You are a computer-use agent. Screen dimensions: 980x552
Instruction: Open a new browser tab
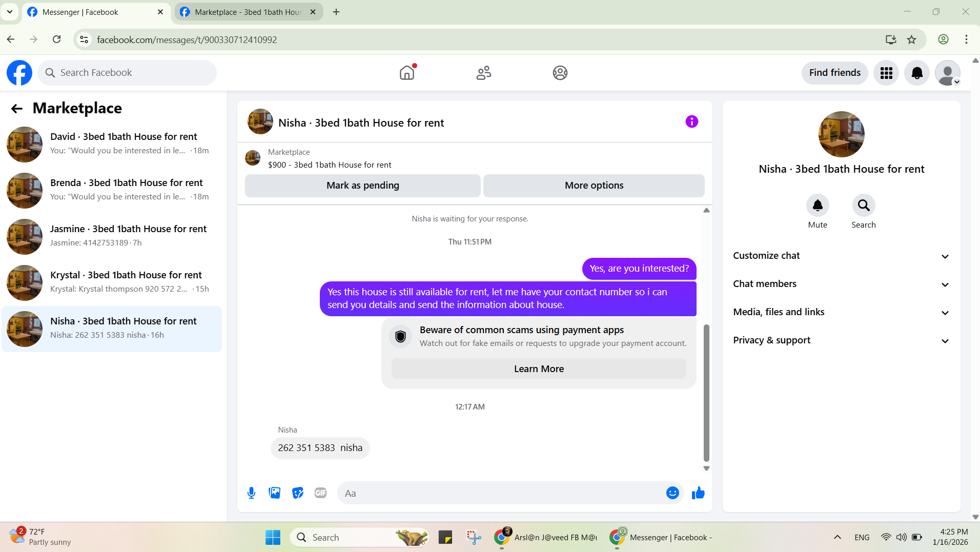(336, 12)
